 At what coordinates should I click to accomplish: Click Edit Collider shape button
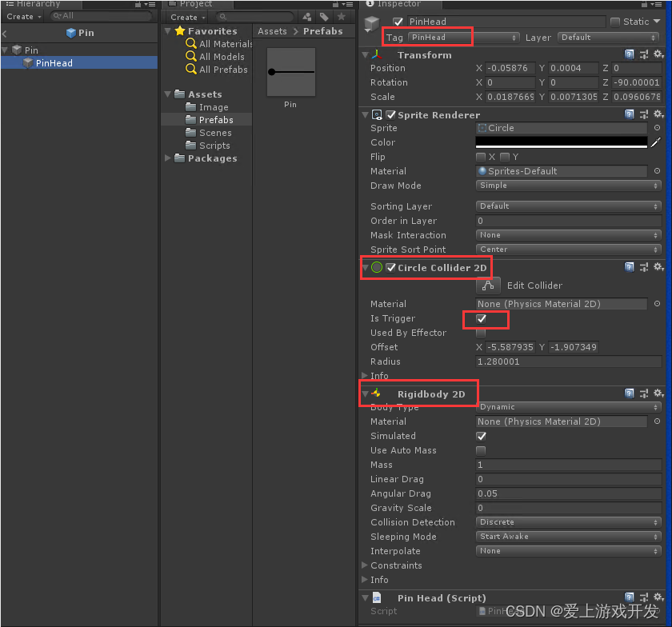(488, 286)
